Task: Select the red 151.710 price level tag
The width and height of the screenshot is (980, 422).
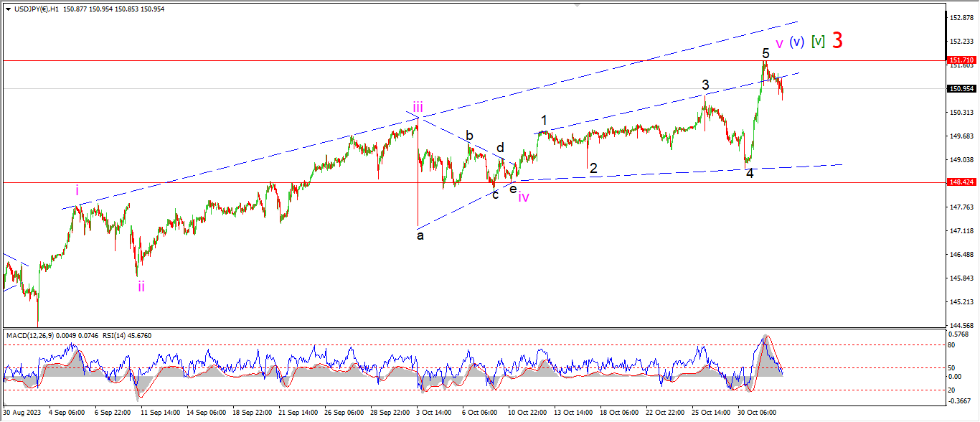Action: (961, 60)
